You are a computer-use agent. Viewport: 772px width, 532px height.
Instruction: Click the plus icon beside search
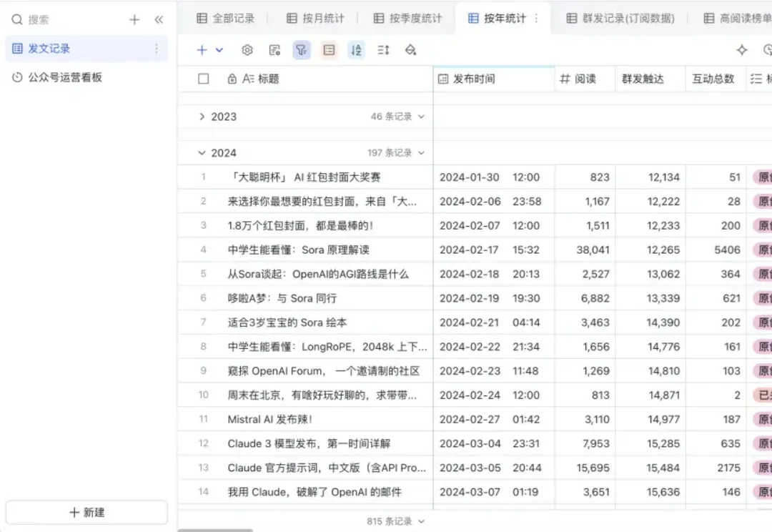point(134,20)
